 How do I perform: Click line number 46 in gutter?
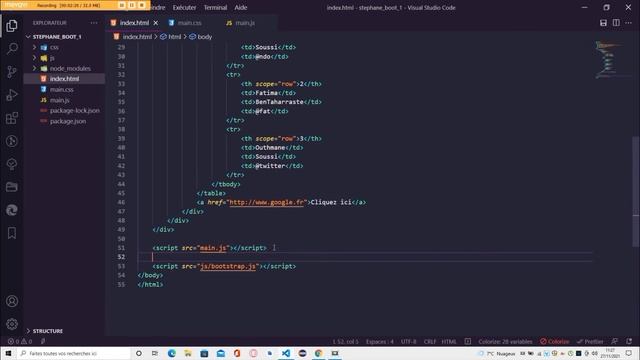(x=121, y=202)
